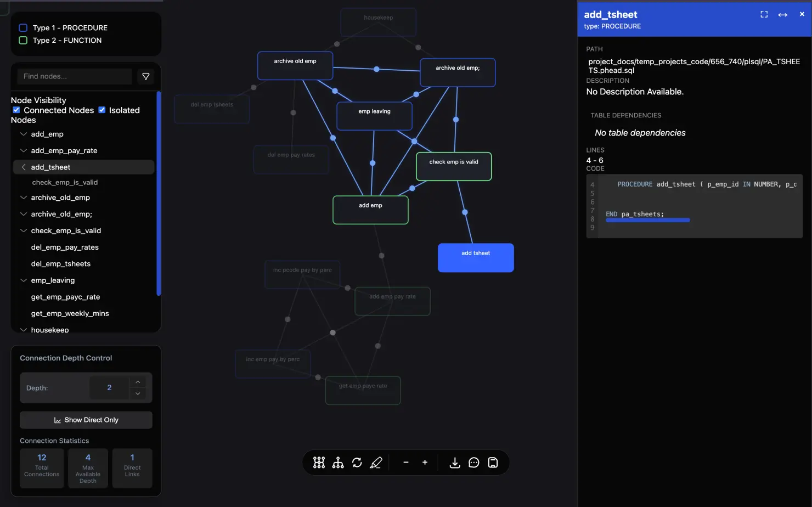Uncheck Connected Nodes visibility
Viewport: 812px width, 507px height.
coord(16,110)
